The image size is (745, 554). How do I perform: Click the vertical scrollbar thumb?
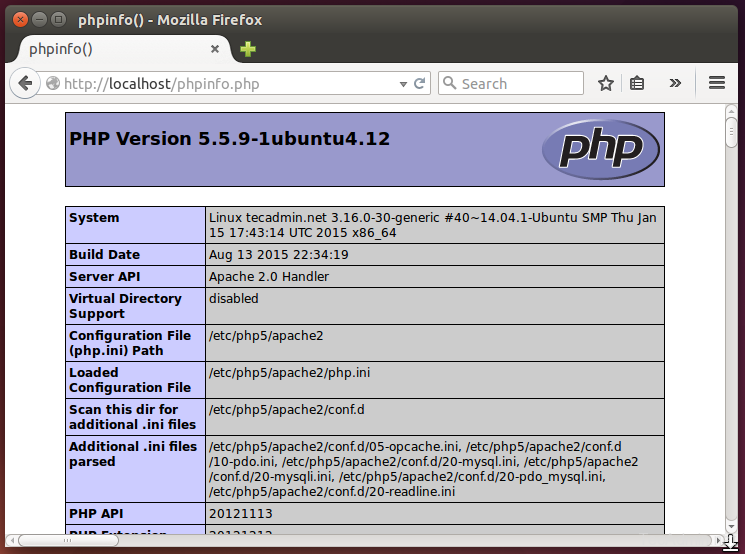tap(732, 133)
